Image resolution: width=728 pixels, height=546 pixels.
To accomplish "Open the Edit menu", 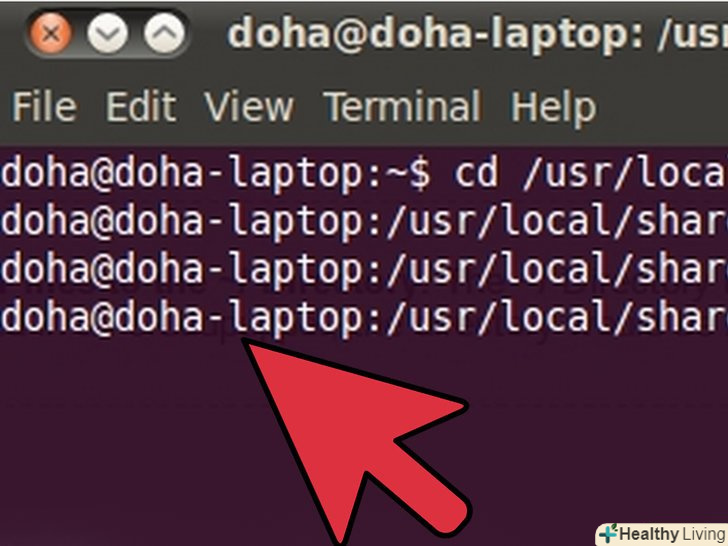I will pyautogui.click(x=141, y=106).
